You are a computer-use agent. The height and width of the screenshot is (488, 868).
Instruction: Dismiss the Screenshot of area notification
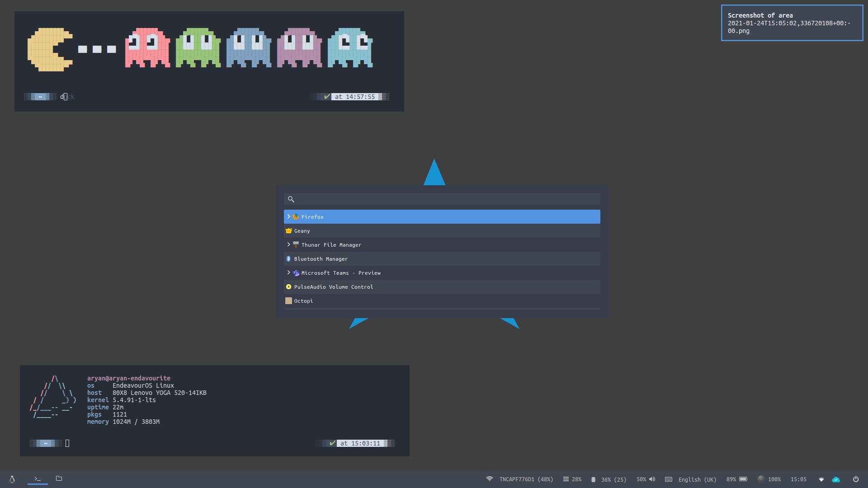(792, 23)
